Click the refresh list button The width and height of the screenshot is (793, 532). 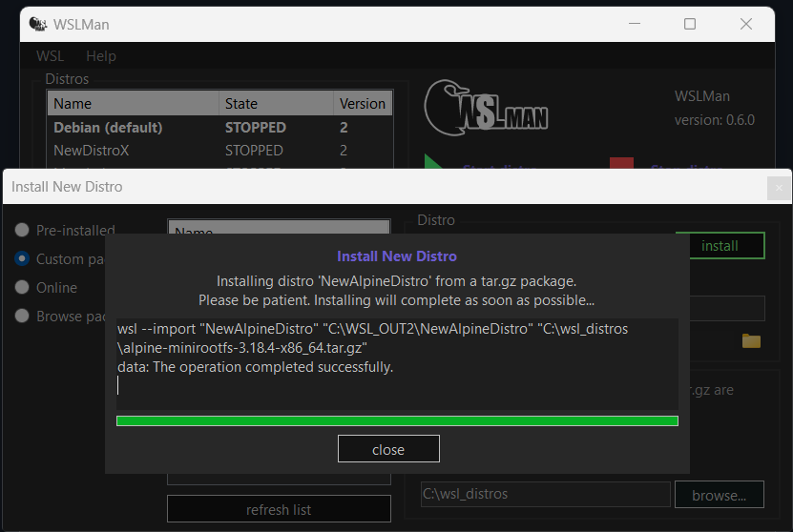[279, 509]
